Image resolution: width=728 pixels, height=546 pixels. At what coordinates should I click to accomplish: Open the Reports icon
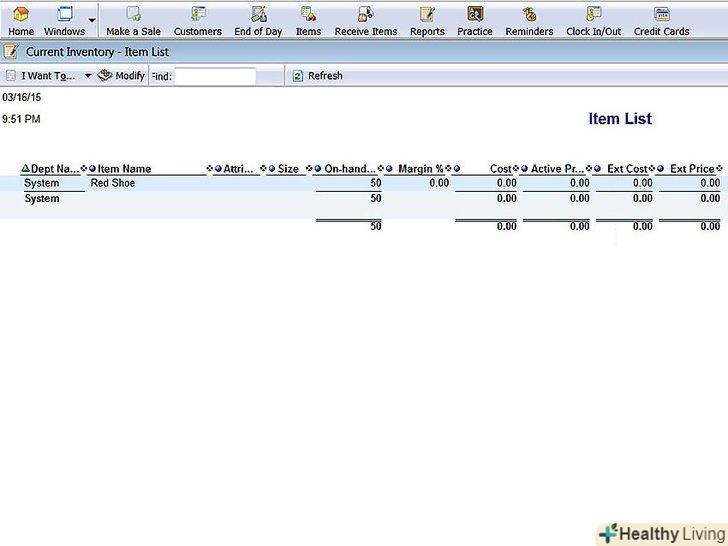pos(427,20)
